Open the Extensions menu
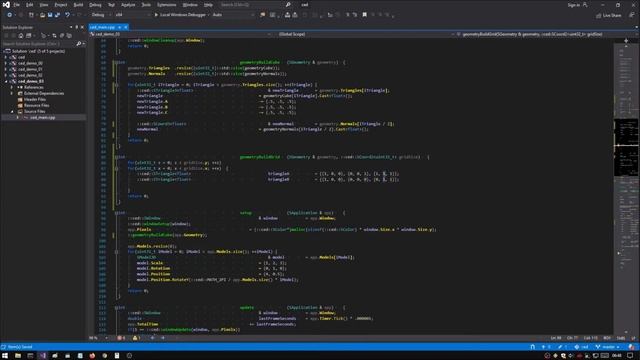Image resolution: width=640 pixels, height=360 pixels. tap(167, 5)
